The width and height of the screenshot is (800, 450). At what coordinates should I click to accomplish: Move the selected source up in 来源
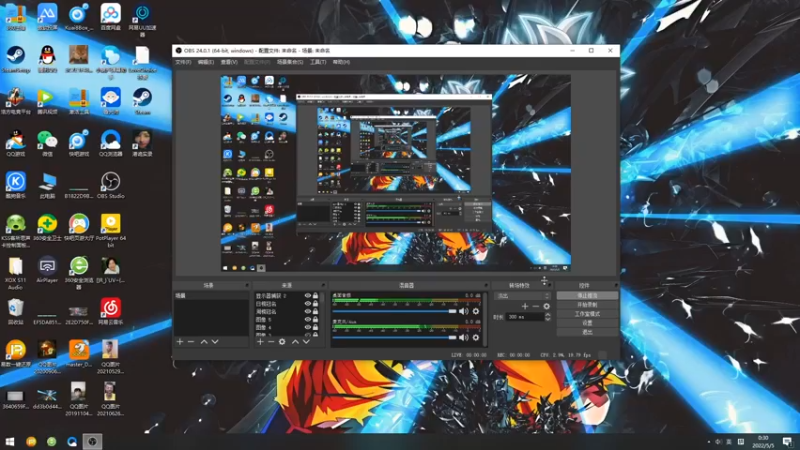pos(295,341)
